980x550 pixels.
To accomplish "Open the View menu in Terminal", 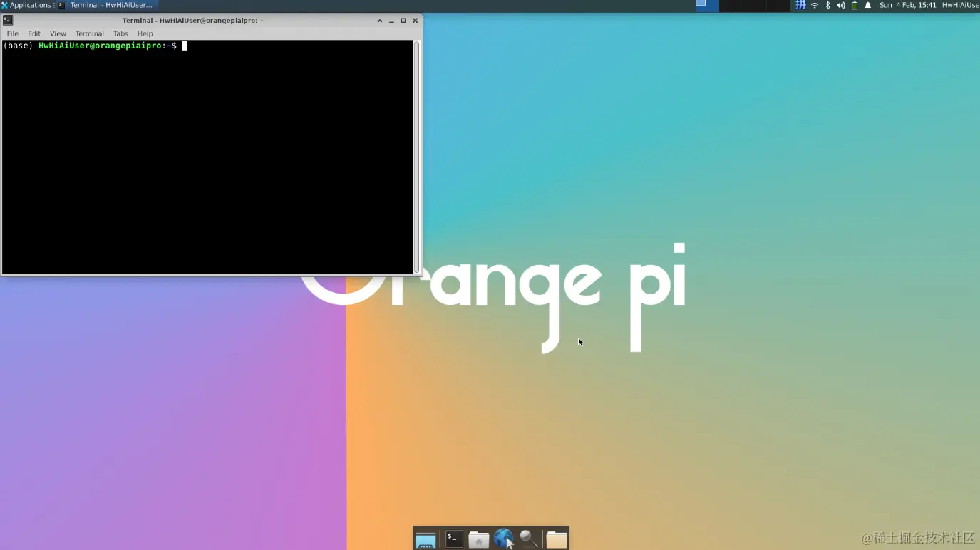I will [x=58, y=33].
